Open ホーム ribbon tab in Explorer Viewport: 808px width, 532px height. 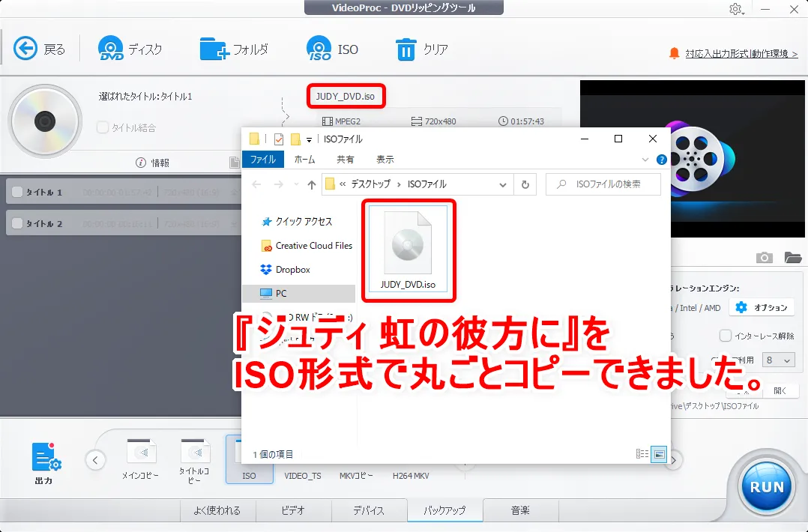(305, 160)
